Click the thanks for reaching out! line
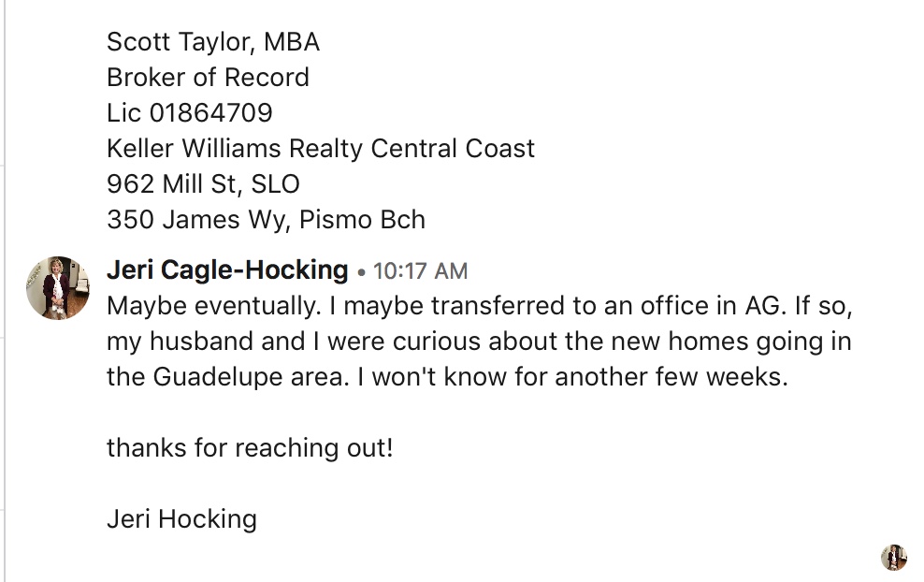Screen dimensions: 924x582 (x=250, y=448)
